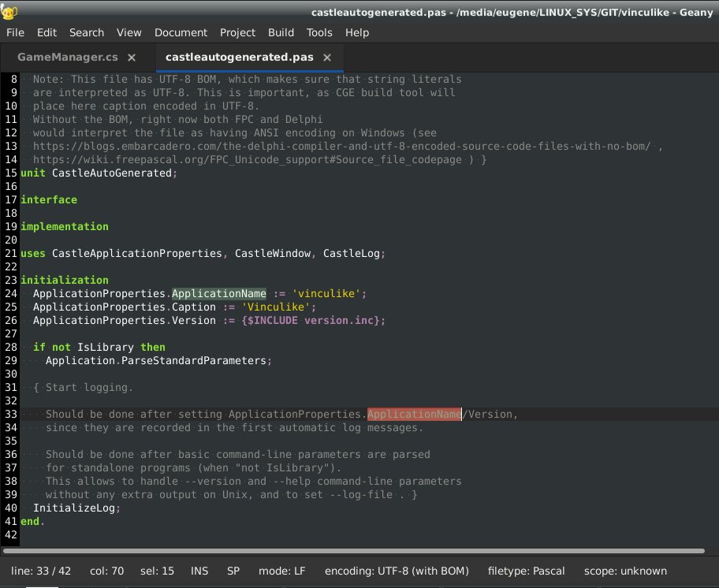Screen dimensions: 719x588
Task: Click 'scope: unknown' in status bar
Action: (625, 571)
